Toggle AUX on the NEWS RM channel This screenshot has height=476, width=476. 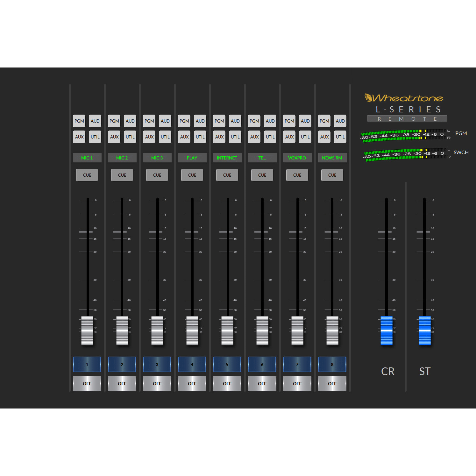(x=324, y=137)
